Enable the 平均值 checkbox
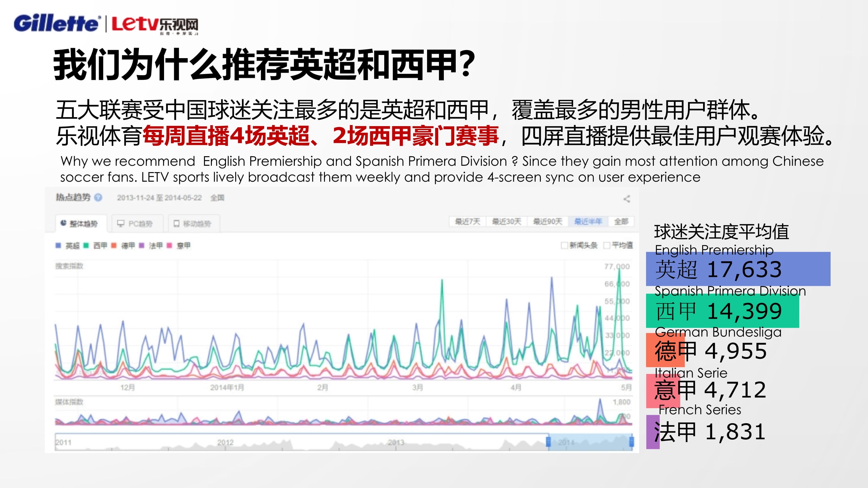This screenshot has height=488, width=868. [606, 245]
